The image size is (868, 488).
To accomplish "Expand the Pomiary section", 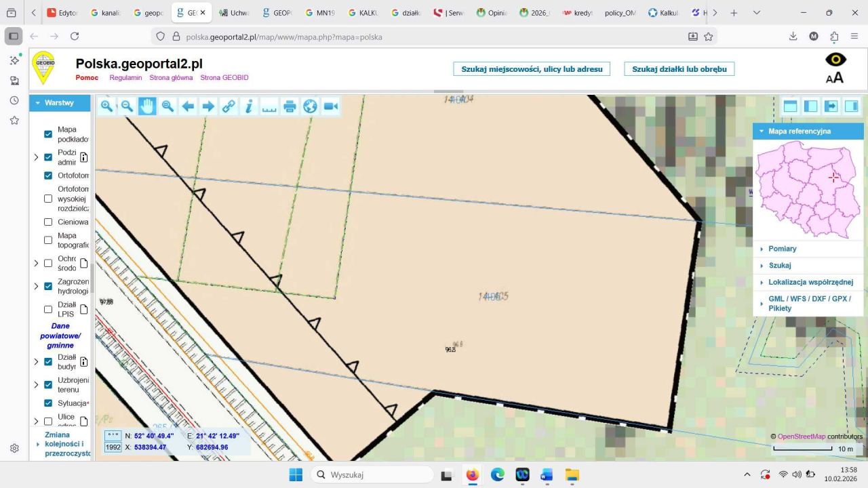I will pyautogui.click(x=808, y=249).
